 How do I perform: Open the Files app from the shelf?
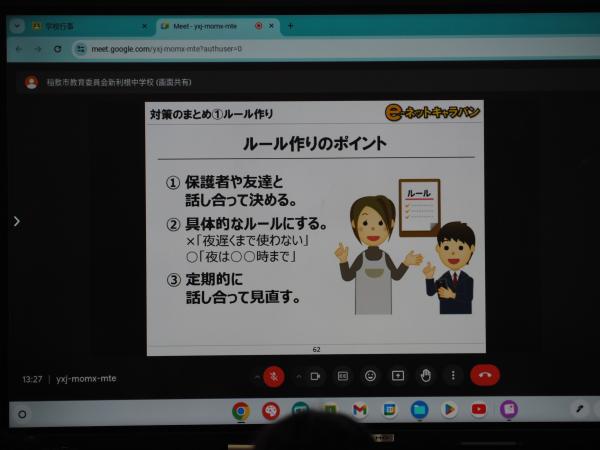[x=419, y=410]
